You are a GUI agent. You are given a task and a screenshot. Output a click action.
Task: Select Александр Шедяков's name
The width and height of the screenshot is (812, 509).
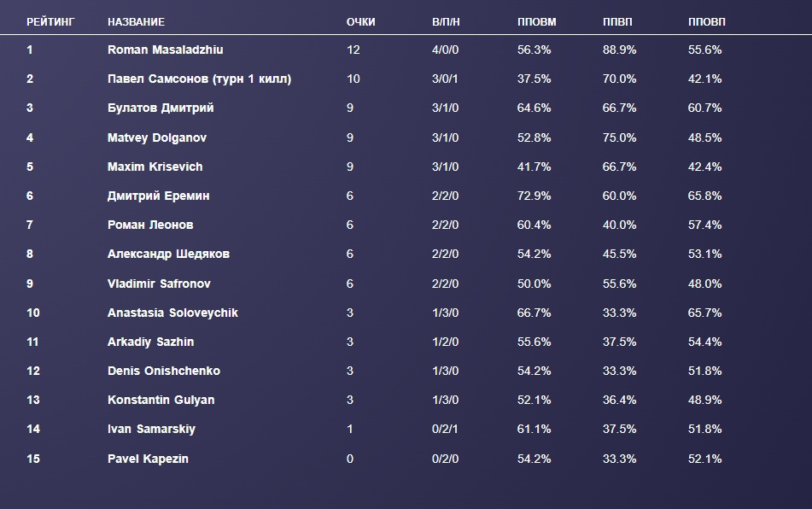tap(168, 254)
